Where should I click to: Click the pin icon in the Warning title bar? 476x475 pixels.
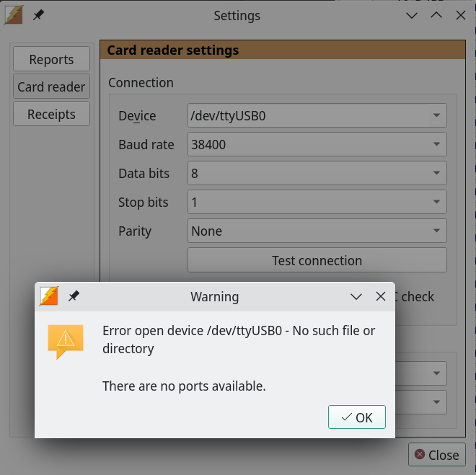pyautogui.click(x=74, y=296)
